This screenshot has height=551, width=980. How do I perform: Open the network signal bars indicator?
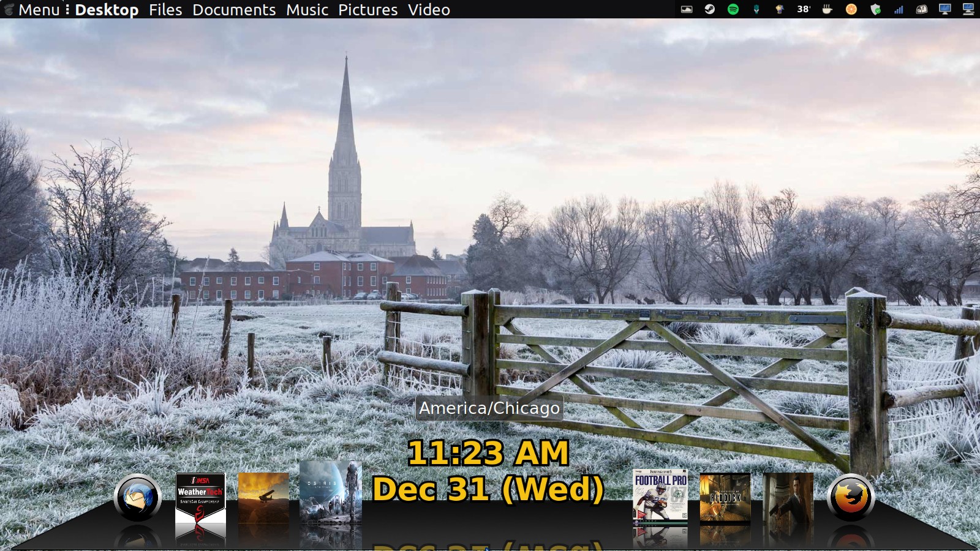click(x=899, y=9)
